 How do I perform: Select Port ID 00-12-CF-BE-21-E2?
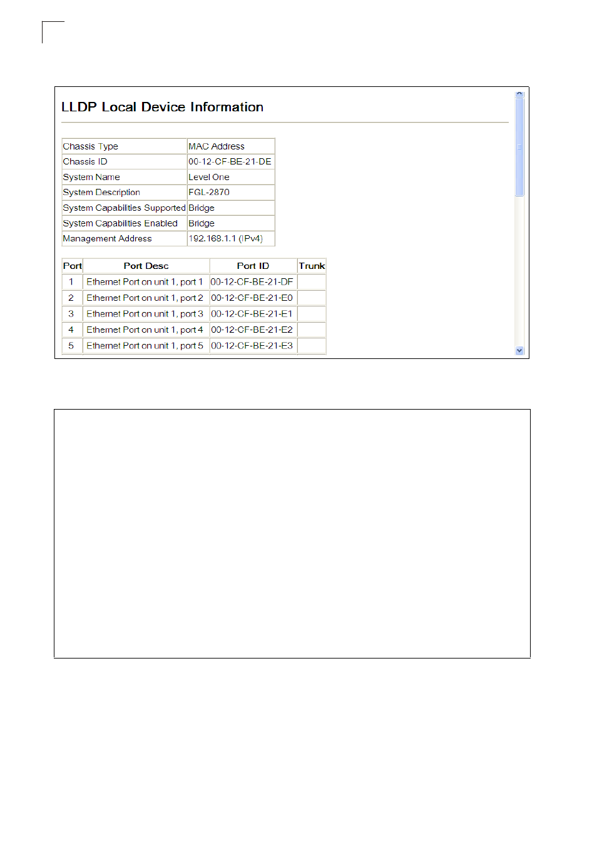tap(252, 330)
